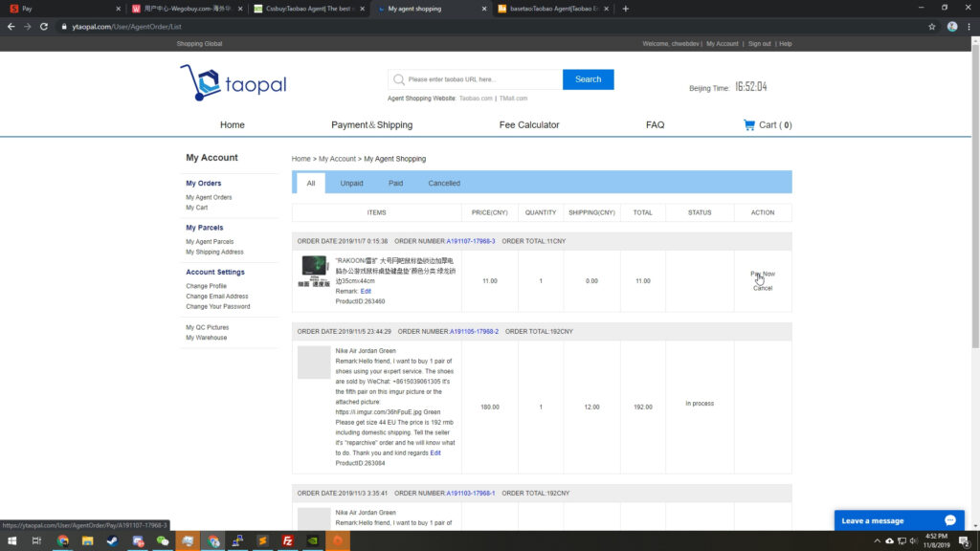Open My Agent Parcels in the sidebar
This screenshot has width=980, height=551.
[210, 242]
